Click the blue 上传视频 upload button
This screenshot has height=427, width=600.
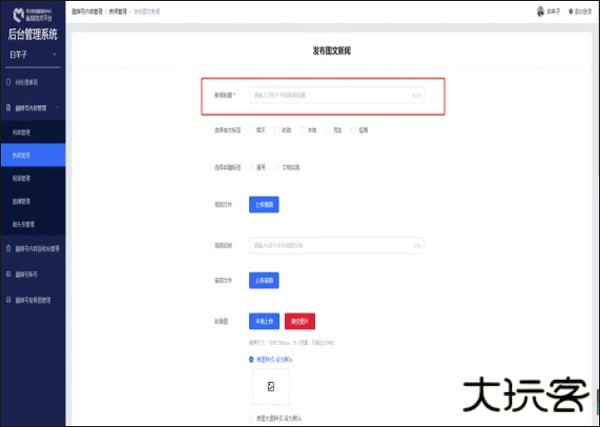263,204
